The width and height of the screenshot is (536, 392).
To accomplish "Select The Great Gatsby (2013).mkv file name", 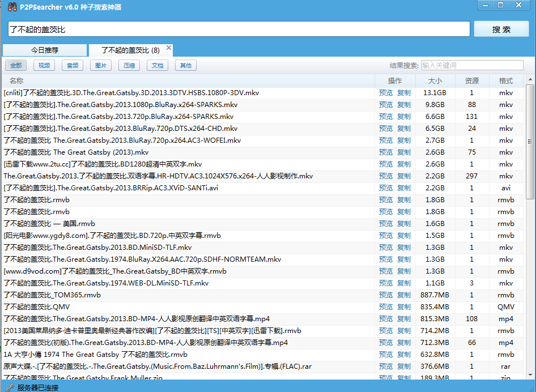I will (x=76, y=152).
